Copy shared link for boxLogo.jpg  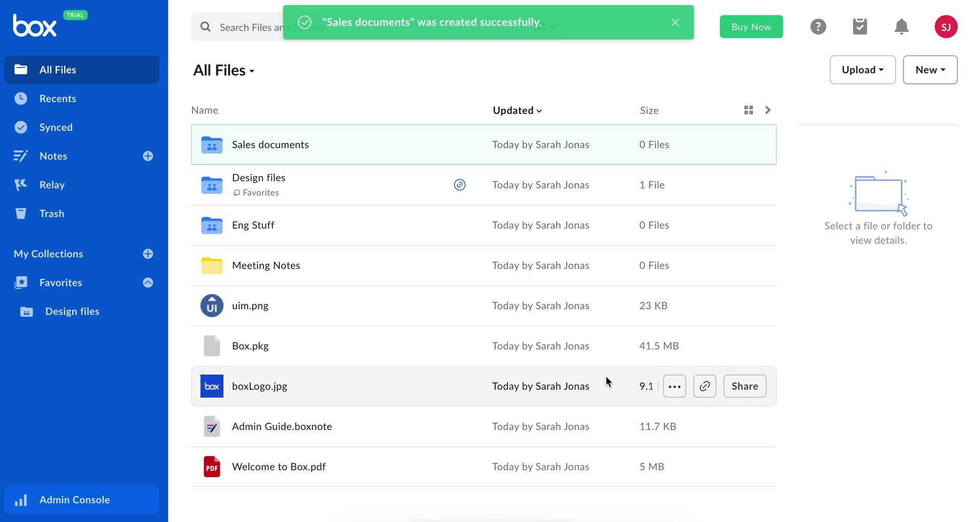(x=705, y=386)
